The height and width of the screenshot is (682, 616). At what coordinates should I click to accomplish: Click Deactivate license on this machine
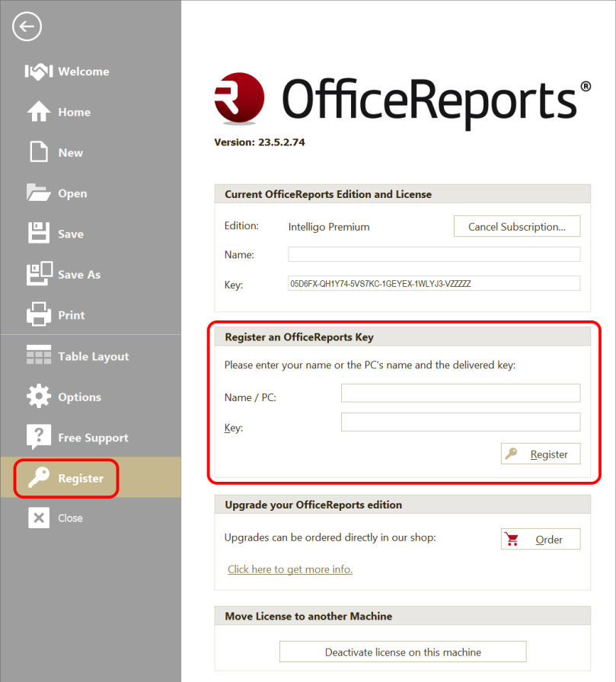coord(402,651)
